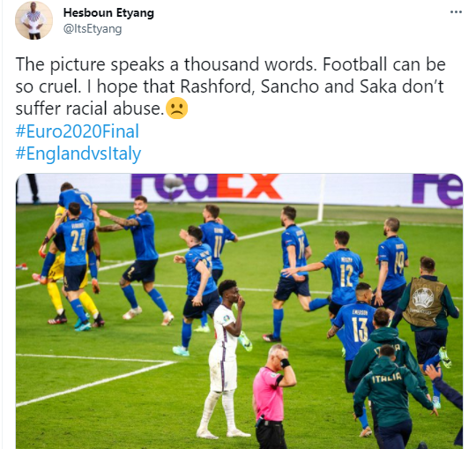The image size is (476, 449).
Task: Click Hesboun Etyang's profile avatar
Action: [33, 20]
